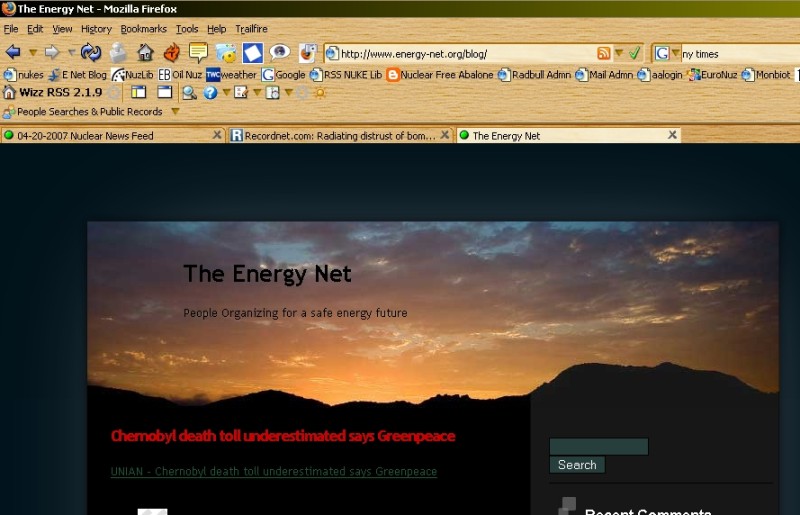Screen dimensions: 800x515
Task: Open the Trailfire menu
Action: click(x=251, y=29)
